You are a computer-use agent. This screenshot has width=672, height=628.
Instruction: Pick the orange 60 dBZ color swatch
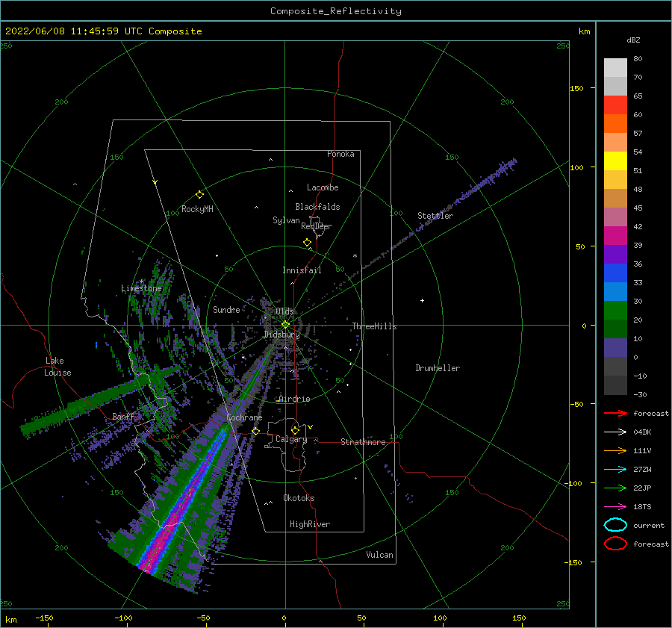[615, 123]
